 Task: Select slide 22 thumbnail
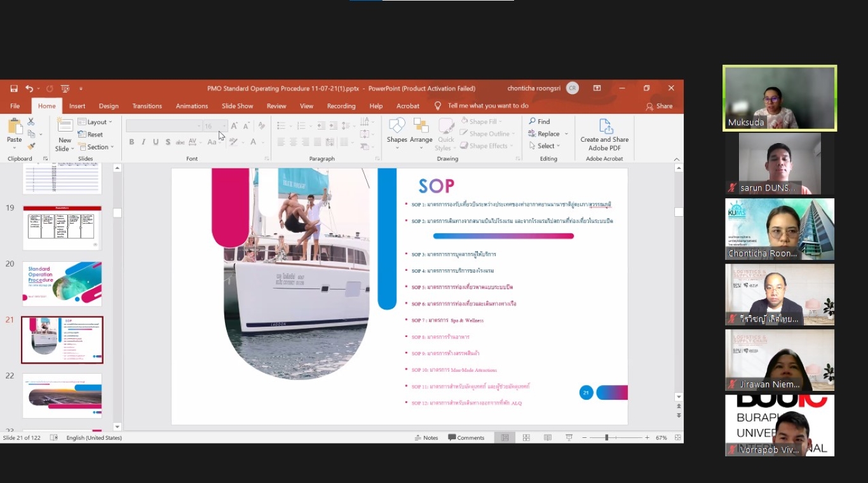(62, 396)
